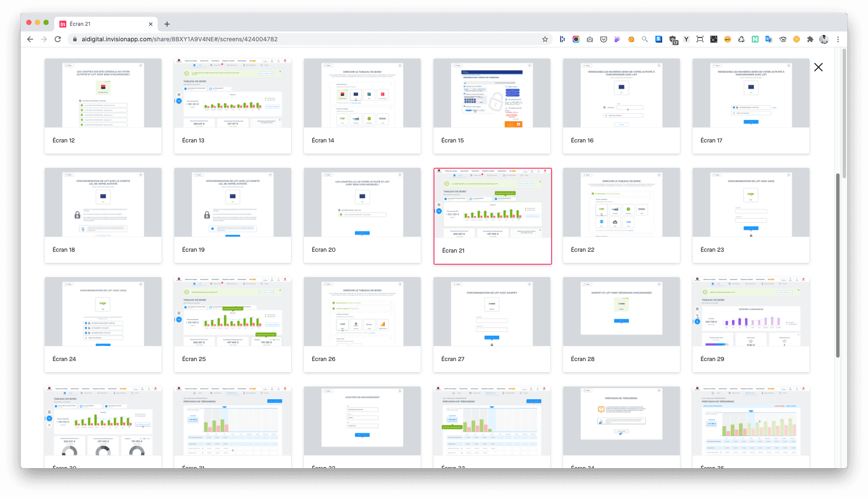The height and width of the screenshot is (497, 868).
Task: Select the Écran 21 browser tab
Action: (x=106, y=24)
